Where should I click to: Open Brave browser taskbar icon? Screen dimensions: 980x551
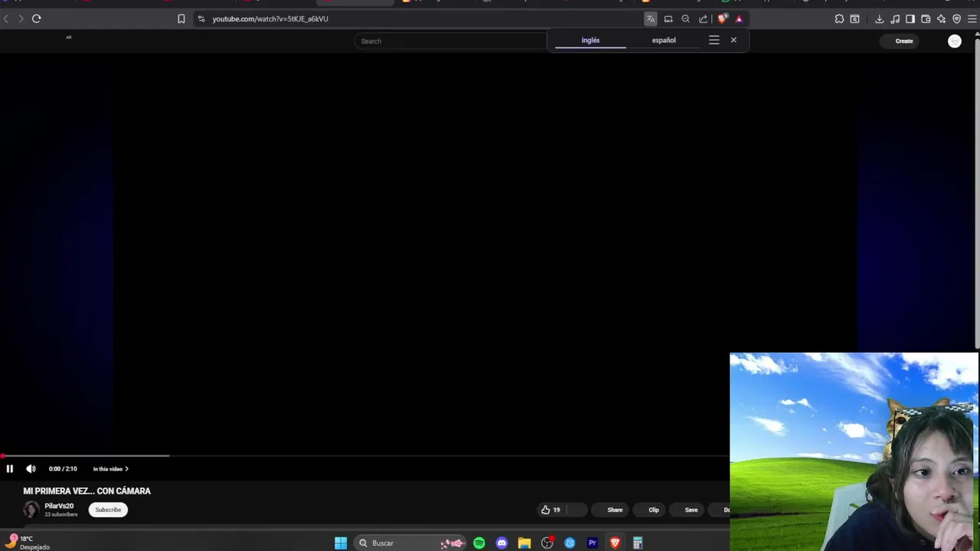click(615, 543)
